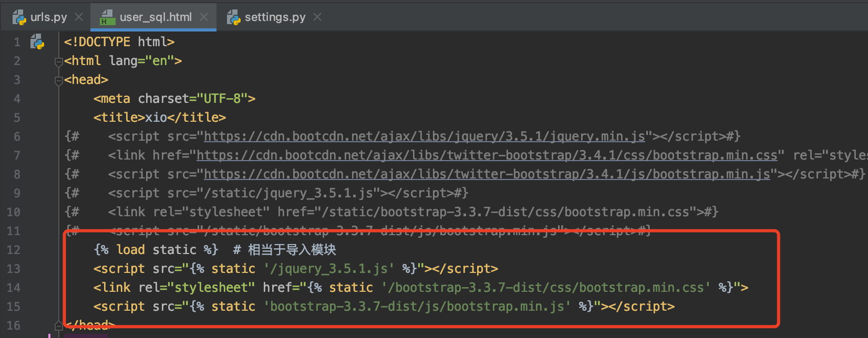This screenshot has width=868, height=338.
Task: Close the user_sql.html tab
Action: point(204,17)
